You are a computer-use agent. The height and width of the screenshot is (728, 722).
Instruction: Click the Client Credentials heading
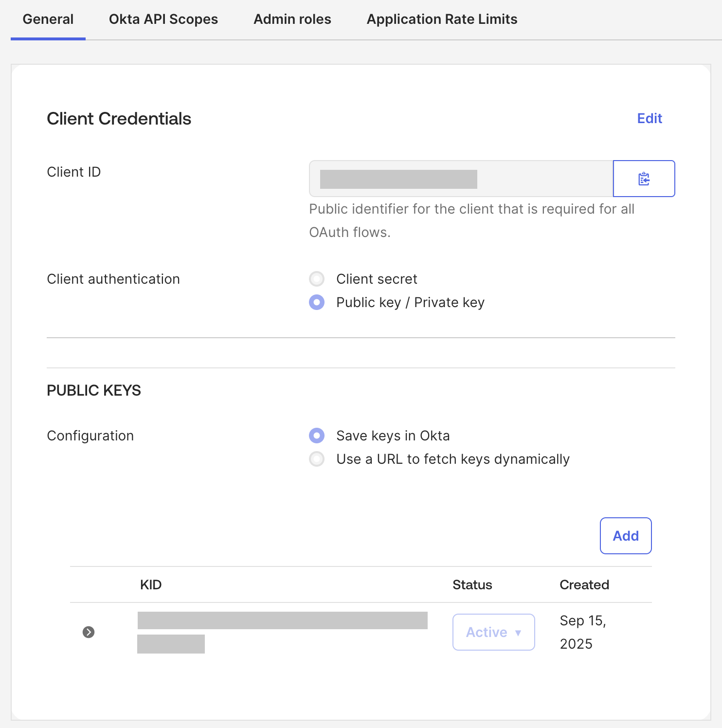tap(119, 119)
